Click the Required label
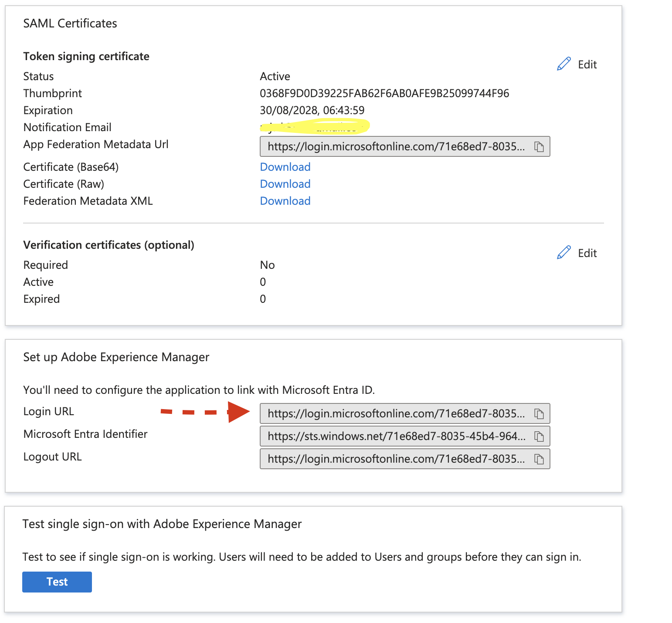Image resolution: width=672 pixels, height=623 pixels. (x=46, y=265)
